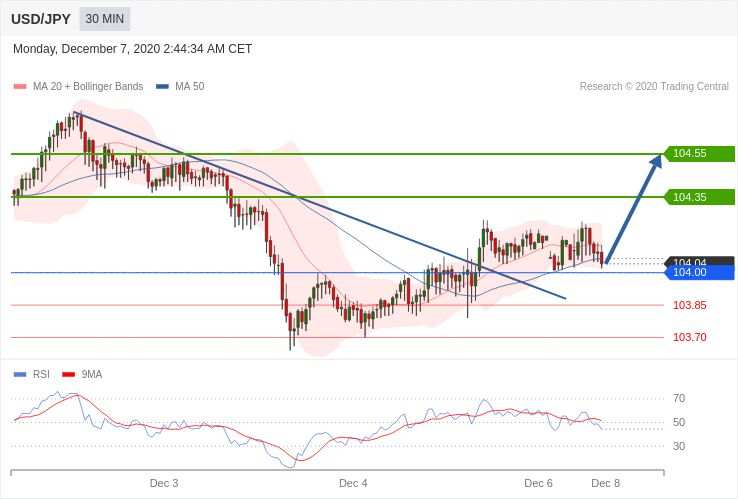This screenshot has height=500, width=738.
Task: Click the red 103.85 support level label
Action: [690, 305]
